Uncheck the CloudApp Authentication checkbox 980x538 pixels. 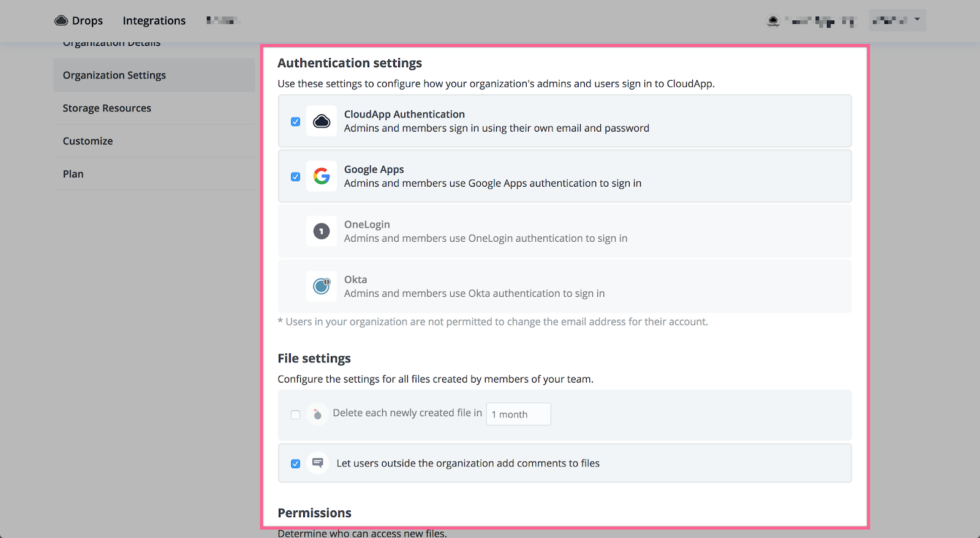(296, 122)
